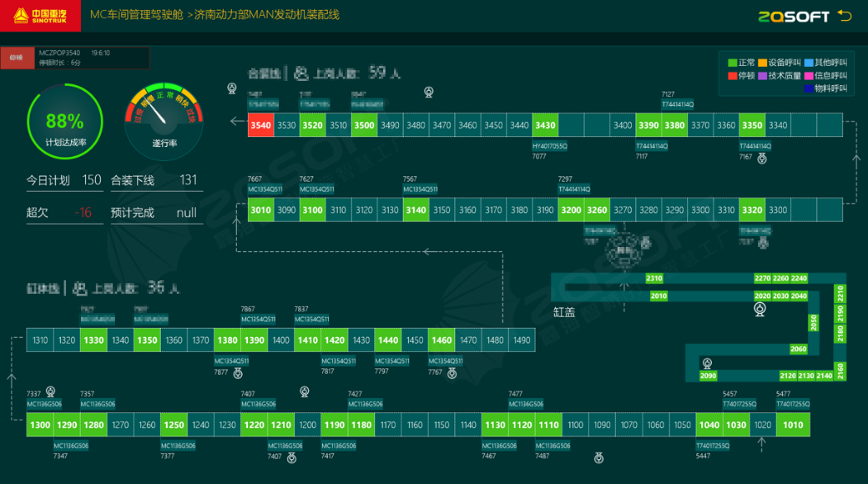Click the device icon above station 2090

707,363
